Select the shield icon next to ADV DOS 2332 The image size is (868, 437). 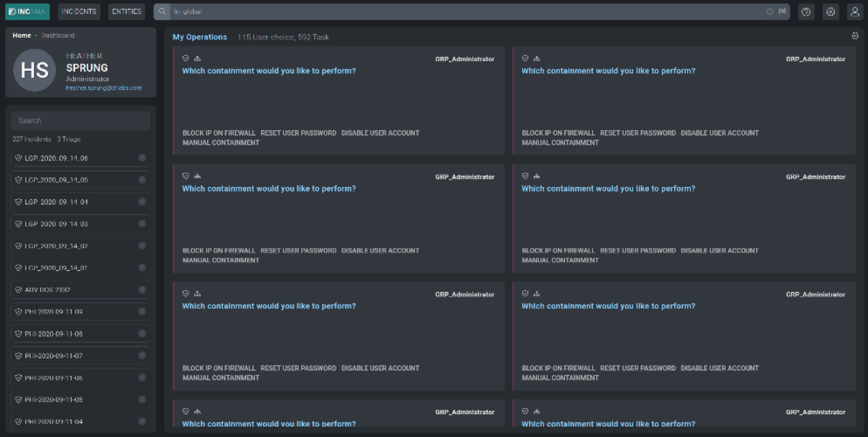click(x=19, y=289)
